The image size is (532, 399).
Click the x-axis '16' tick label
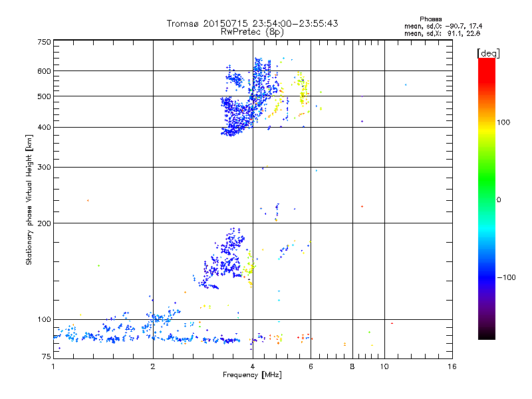452,366
